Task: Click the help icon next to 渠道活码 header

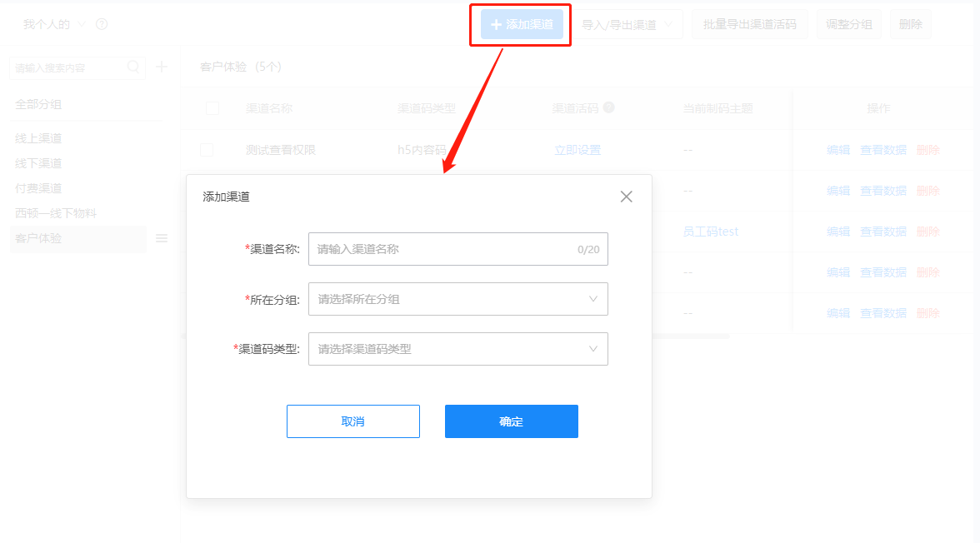Action: [x=608, y=107]
